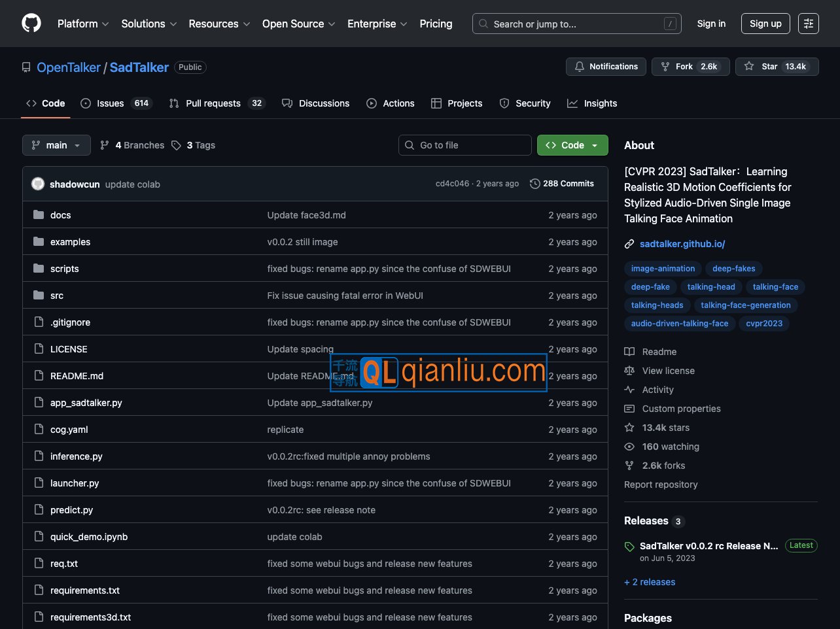The image size is (840, 629).
Task: Click the shadowcun avatar thumbnail
Action: coord(38,184)
